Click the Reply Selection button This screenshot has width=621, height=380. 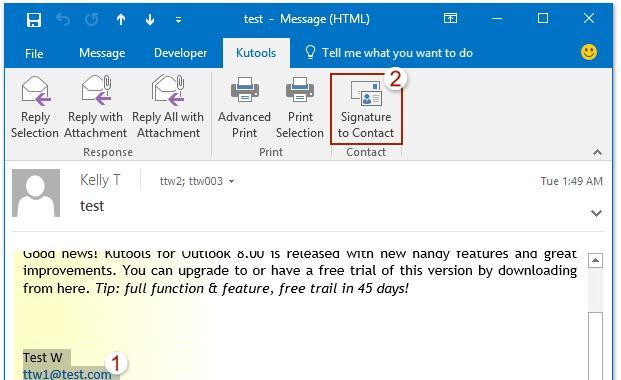pyautogui.click(x=35, y=107)
